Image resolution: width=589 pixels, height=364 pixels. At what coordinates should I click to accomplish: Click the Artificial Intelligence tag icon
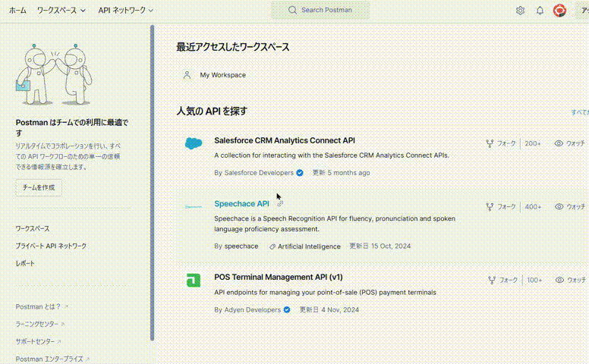(x=272, y=246)
